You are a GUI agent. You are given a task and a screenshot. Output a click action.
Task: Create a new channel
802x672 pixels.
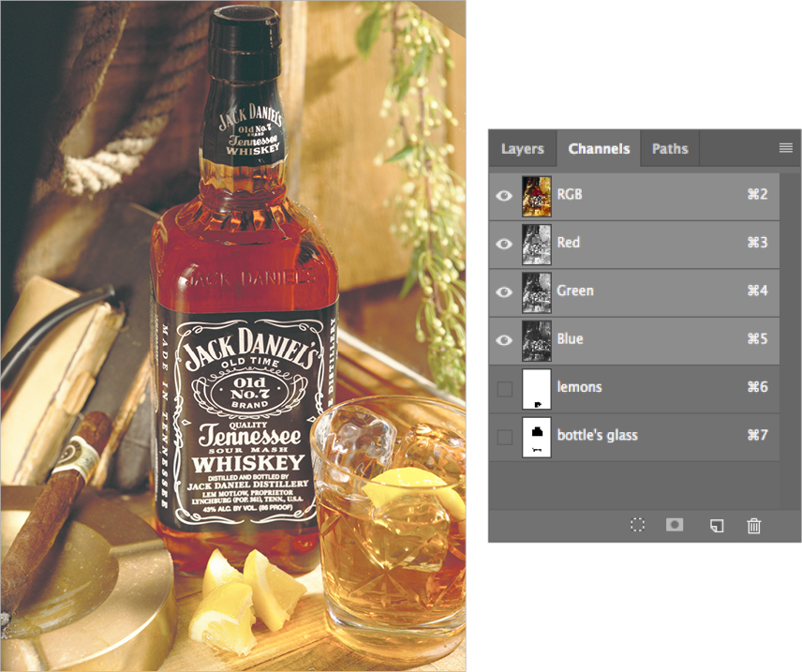(716, 526)
